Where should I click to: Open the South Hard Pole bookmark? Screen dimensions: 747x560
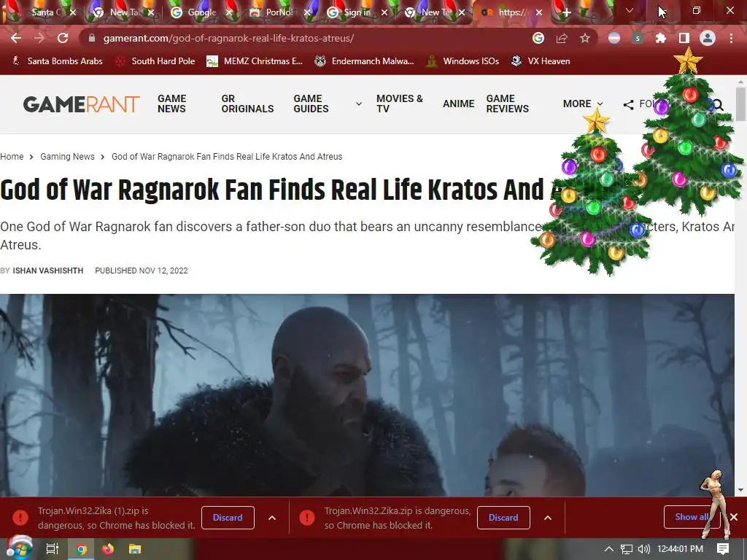156,61
